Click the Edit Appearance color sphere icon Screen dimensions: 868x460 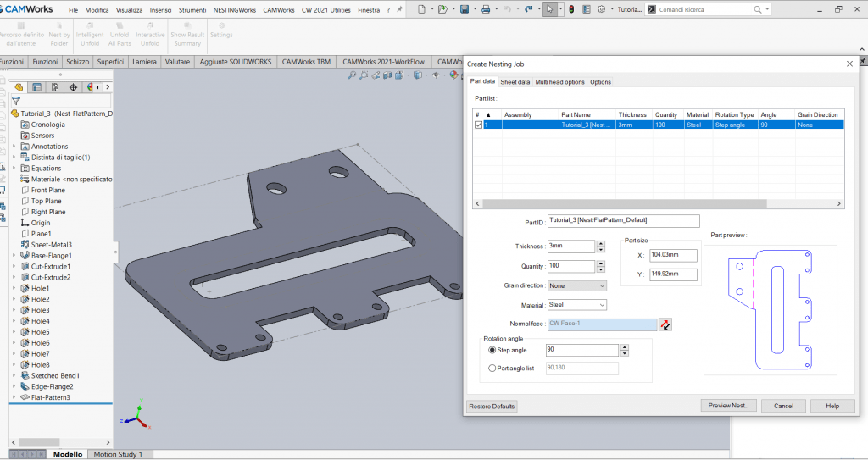click(x=454, y=75)
